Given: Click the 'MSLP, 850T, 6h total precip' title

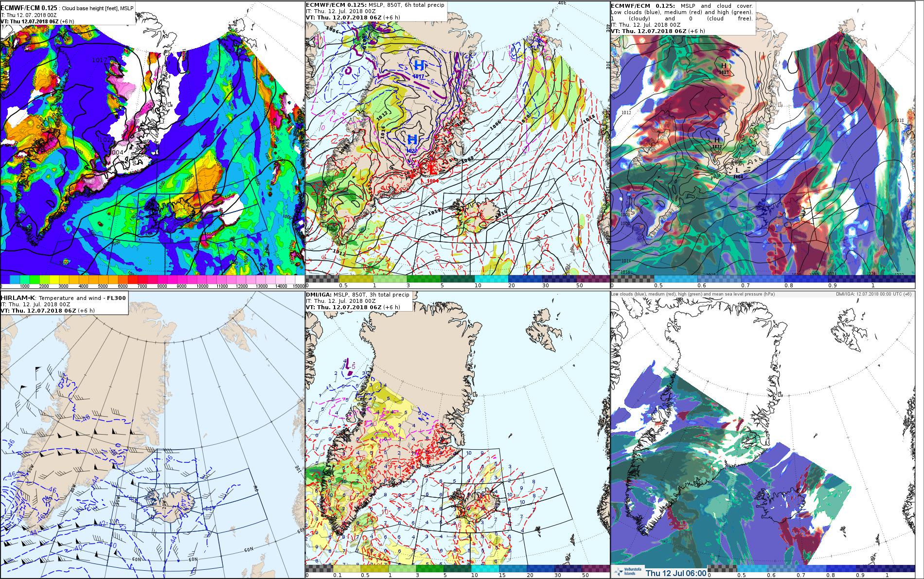Looking at the screenshot, I should click(x=375, y=5).
